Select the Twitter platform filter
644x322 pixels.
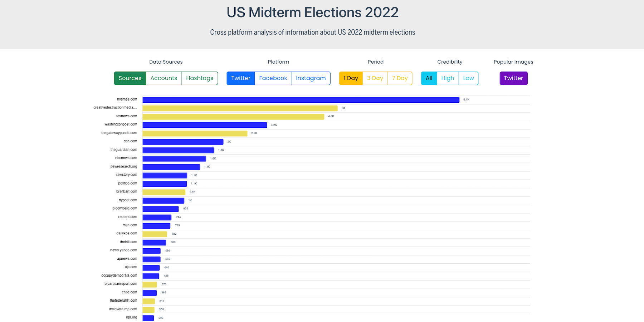point(240,78)
